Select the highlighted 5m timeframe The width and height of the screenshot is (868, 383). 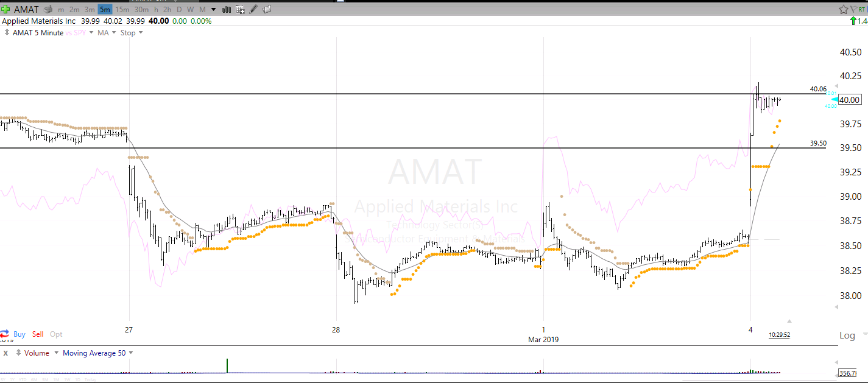[105, 10]
